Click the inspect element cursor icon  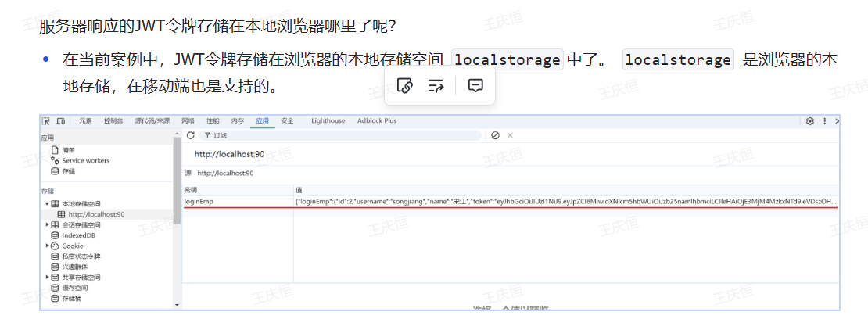46,121
